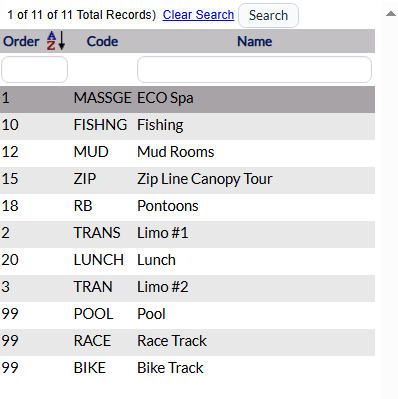Select the Fishing record row

tap(187, 126)
